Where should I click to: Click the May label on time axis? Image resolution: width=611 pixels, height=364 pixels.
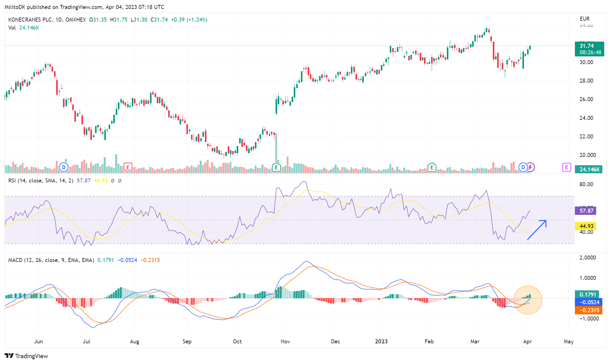point(569,342)
